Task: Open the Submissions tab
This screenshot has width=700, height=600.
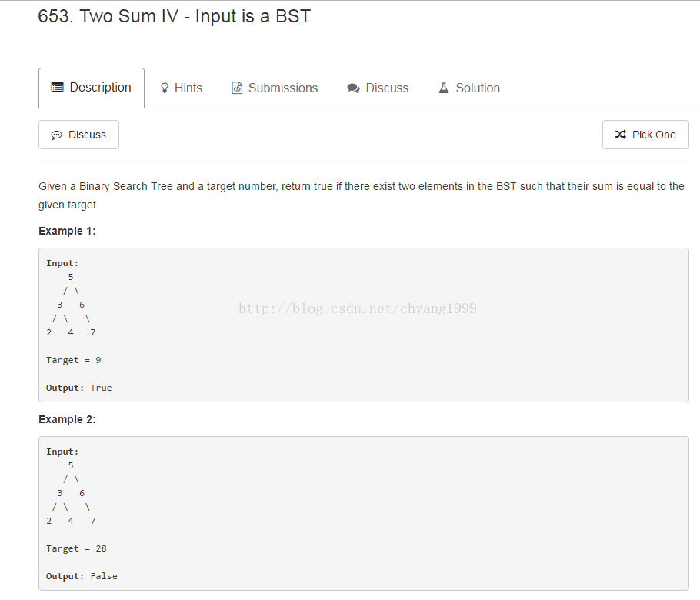Action: click(x=282, y=88)
